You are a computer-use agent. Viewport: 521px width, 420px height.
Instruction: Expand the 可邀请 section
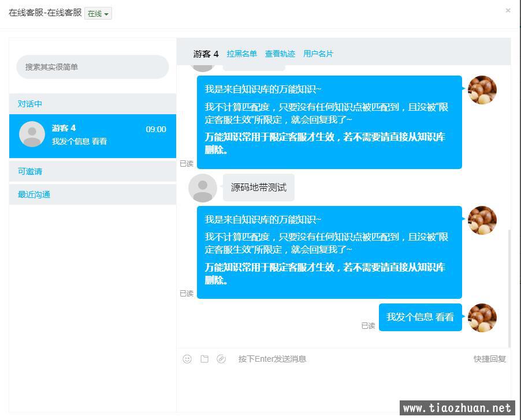pyautogui.click(x=92, y=171)
